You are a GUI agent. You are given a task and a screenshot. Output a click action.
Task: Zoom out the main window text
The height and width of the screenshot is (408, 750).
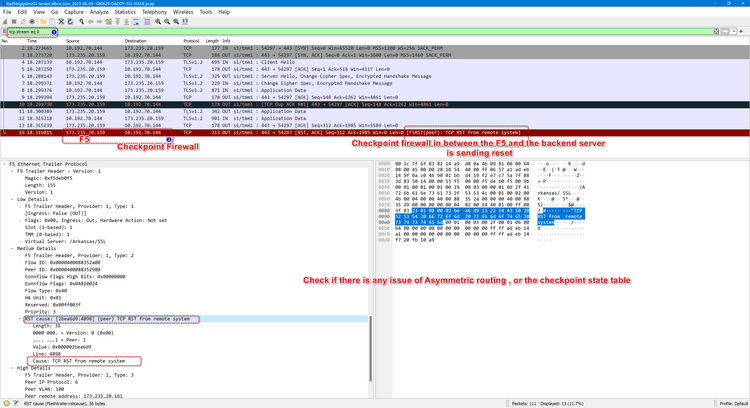pyautogui.click(x=167, y=22)
